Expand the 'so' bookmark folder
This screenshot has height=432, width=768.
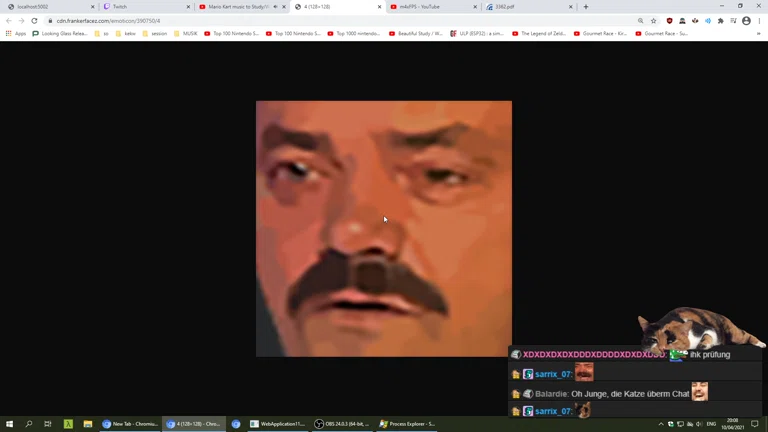click(x=101, y=34)
